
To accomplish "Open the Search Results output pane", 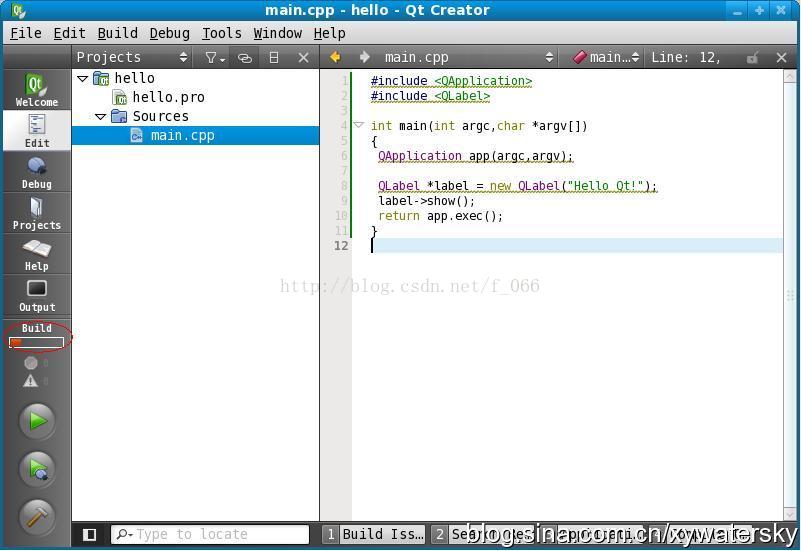I will (482, 534).
